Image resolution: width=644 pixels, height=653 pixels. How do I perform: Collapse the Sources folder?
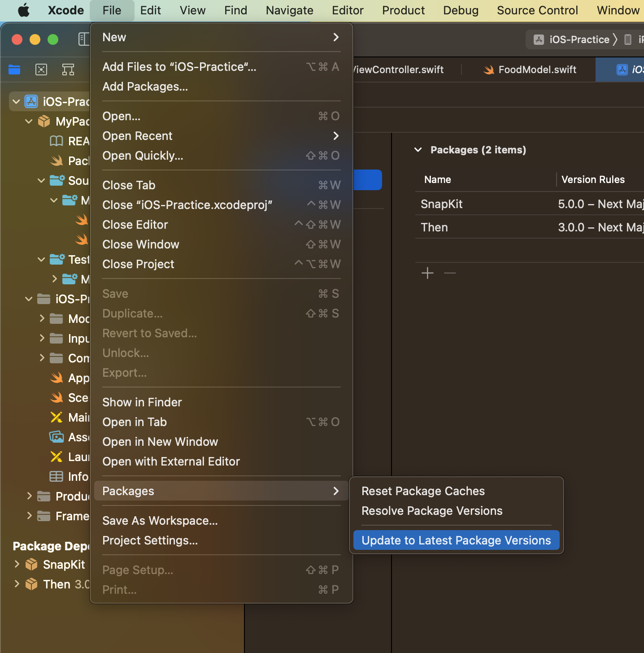41,180
